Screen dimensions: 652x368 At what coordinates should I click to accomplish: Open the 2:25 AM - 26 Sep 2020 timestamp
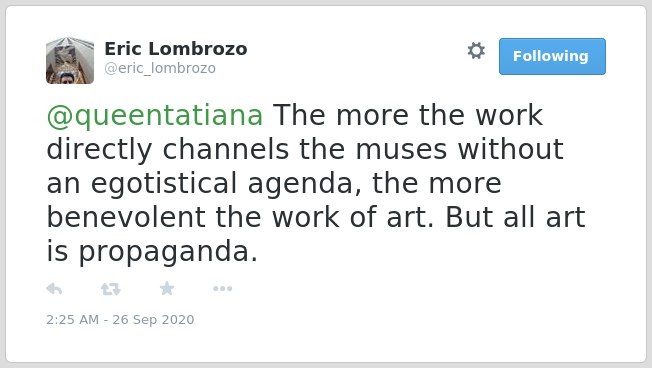click(120, 319)
